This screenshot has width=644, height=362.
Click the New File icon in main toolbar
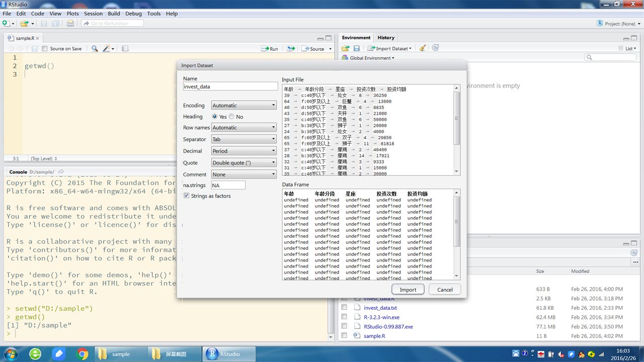(6, 24)
